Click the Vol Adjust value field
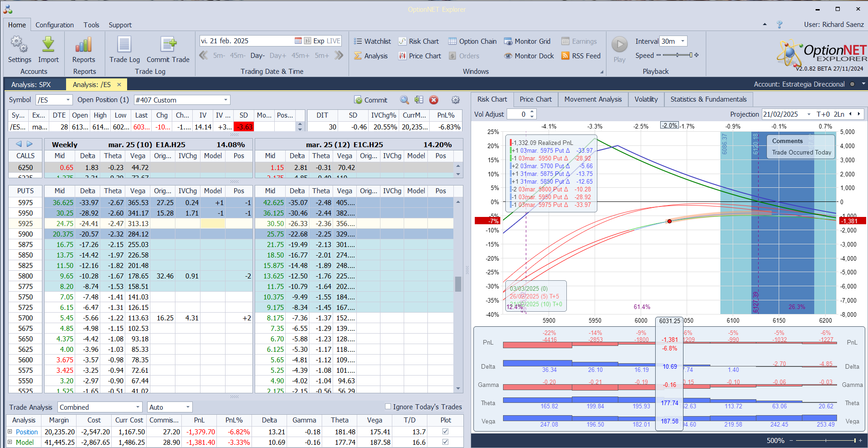Screen dimensions: 868x448 tap(519, 114)
